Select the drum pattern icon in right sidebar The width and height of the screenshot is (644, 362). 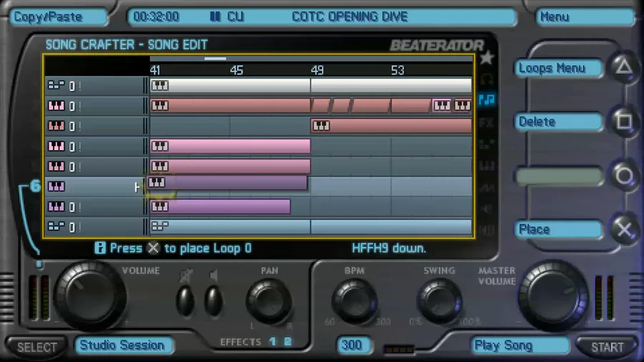(x=487, y=145)
